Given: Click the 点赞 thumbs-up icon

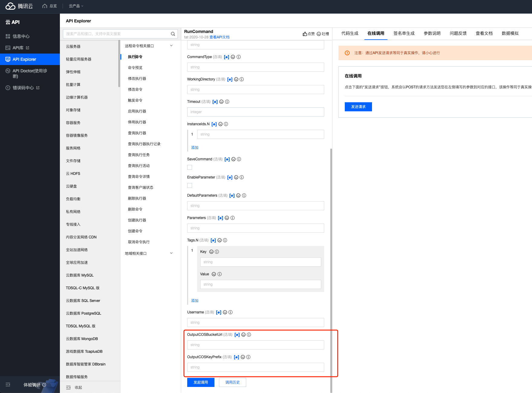Looking at the screenshot, I should coord(305,34).
